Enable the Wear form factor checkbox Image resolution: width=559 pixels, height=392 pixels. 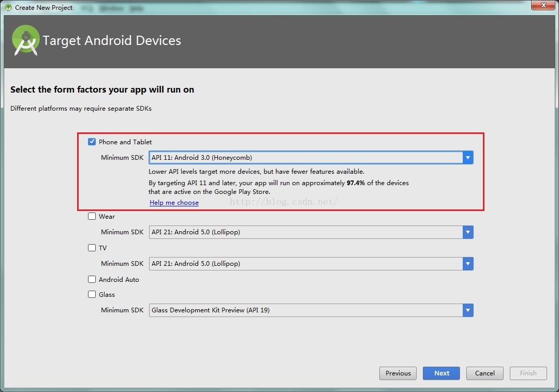pos(92,216)
